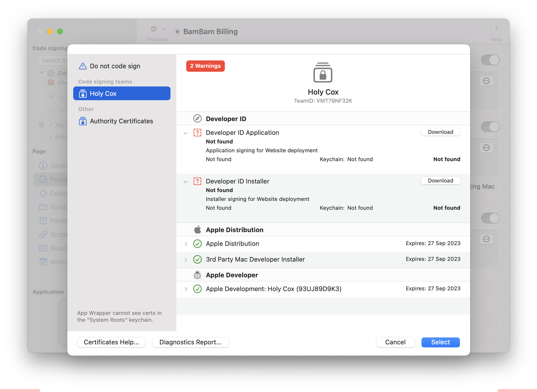Download the Developer ID Installer certificate
The height and width of the screenshot is (392, 537).
click(440, 181)
